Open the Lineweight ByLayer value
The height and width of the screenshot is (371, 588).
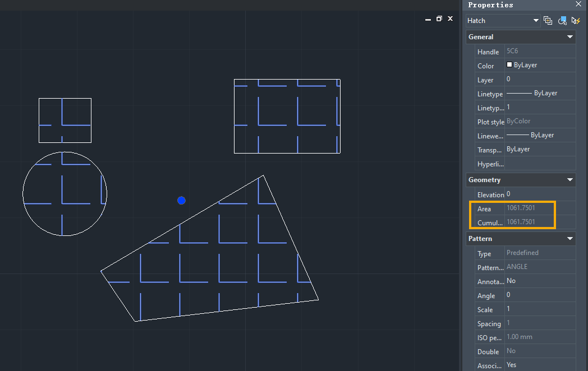click(x=540, y=135)
